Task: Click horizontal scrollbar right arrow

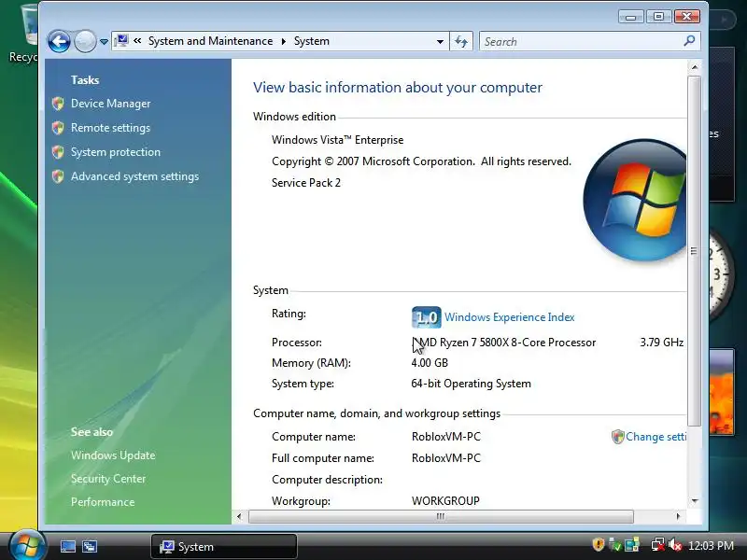Action: coord(678,516)
